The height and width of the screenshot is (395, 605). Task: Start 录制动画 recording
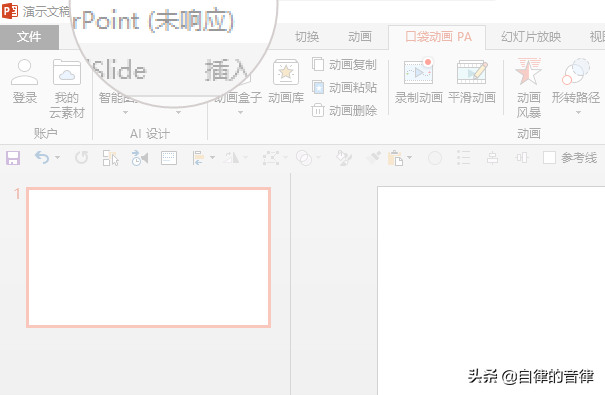pyautogui.click(x=419, y=81)
